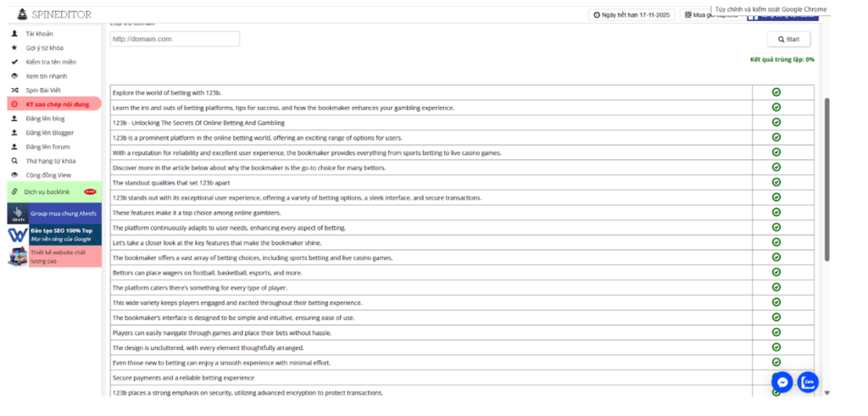Click the scrollbar down arrow
The width and height of the screenshot is (868, 416).
coord(828,393)
